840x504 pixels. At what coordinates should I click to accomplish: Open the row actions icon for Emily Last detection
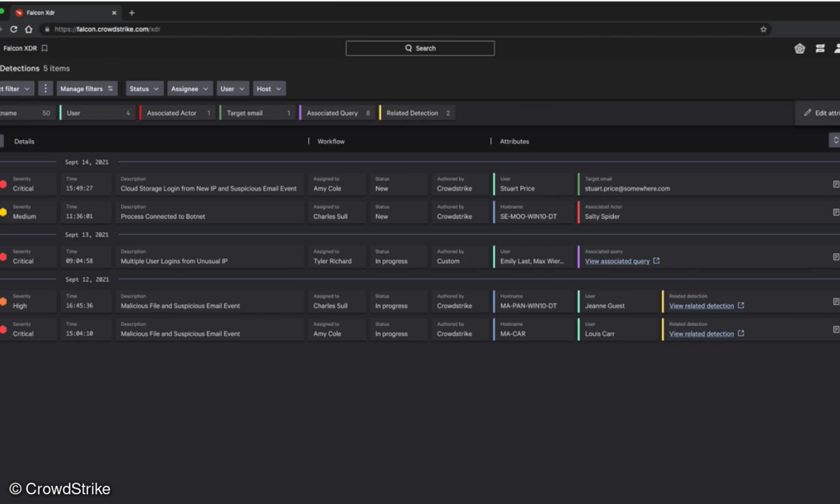836,257
